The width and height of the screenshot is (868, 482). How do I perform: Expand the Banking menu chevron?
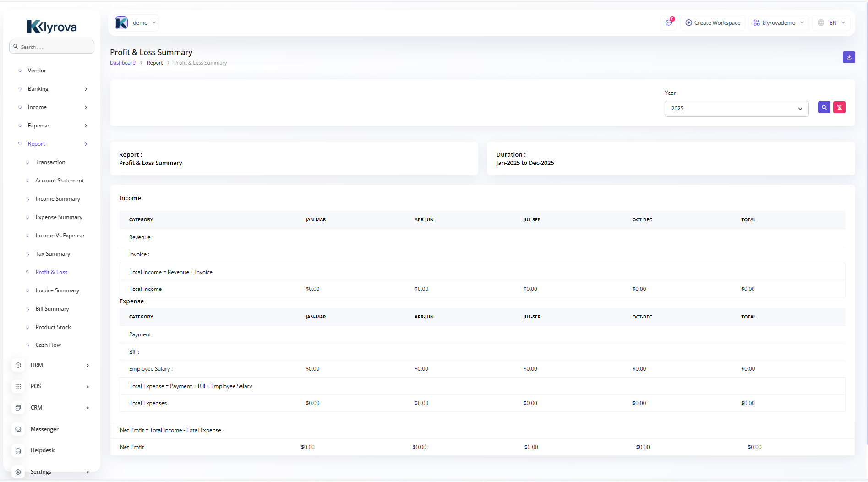(x=86, y=89)
